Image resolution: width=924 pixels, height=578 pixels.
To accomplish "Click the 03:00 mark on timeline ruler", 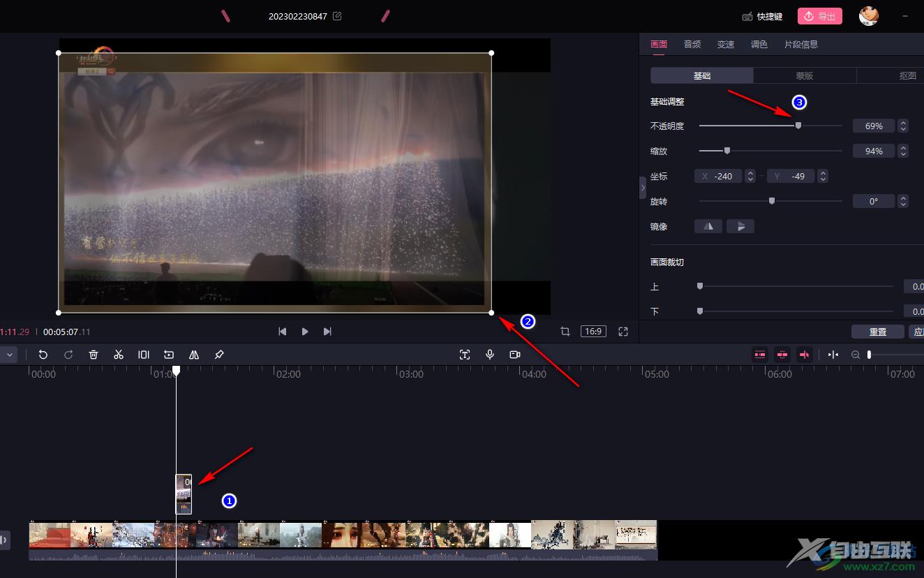I will [x=412, y=374].
